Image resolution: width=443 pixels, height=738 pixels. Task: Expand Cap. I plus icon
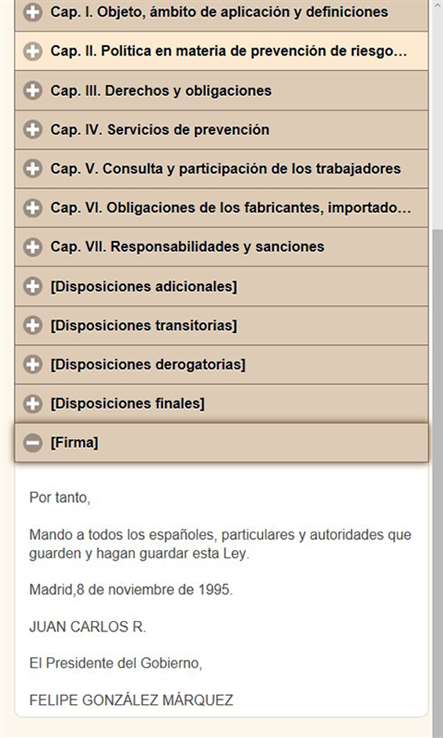click(x=32, y=12)
